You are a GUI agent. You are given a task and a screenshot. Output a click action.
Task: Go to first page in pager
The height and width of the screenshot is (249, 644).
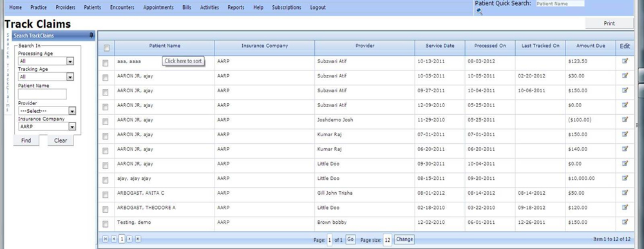pyautogui.click(x=106, y=239)
